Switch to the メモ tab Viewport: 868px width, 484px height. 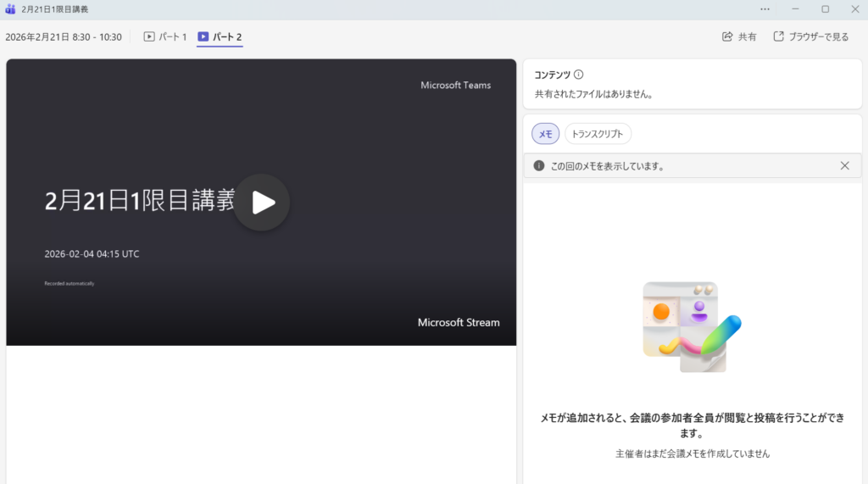point(545,134)
